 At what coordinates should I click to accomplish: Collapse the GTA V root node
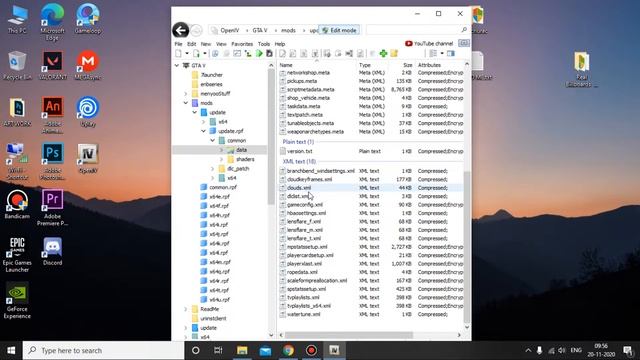click(x=177, y=65)
